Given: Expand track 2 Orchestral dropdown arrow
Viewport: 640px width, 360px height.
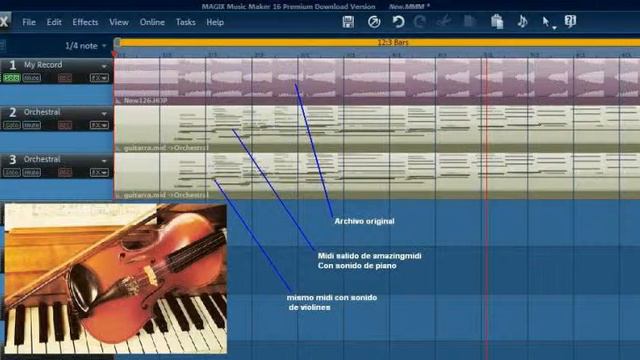Looking at the screenshot, I should pyautogui.click(x=104, y=113).
